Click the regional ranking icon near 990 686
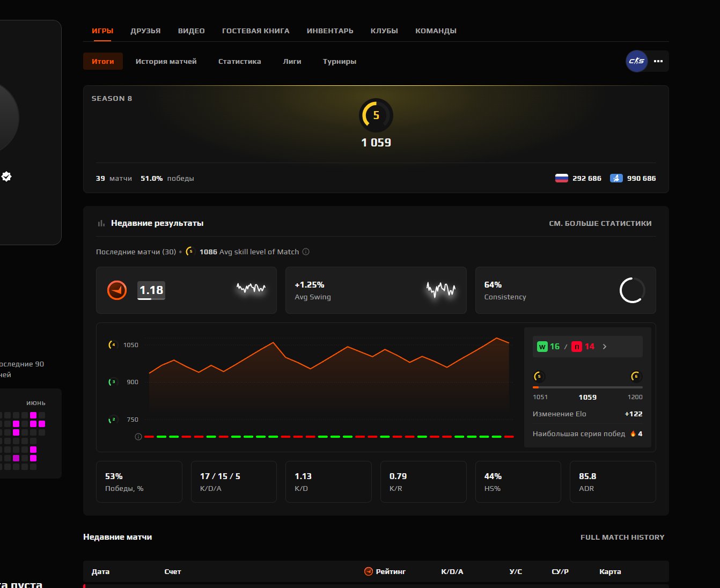This screenshot has height=588, width=720. point(616,178)
